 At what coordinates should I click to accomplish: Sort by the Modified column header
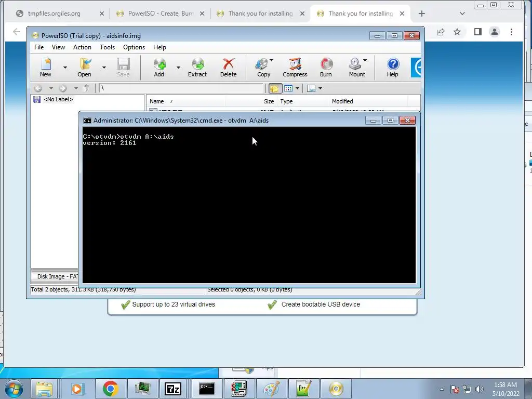(368, 101)
